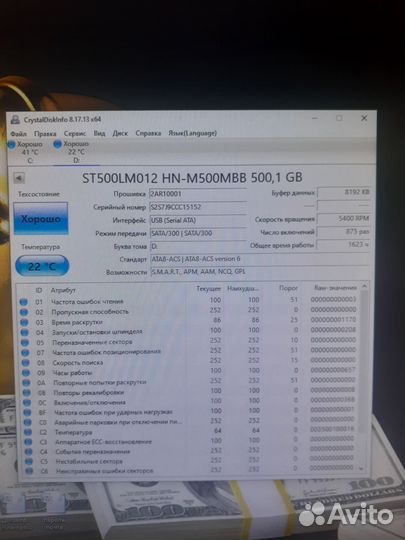Viewport: 405px width, 540px height.
Task: Click the Скорость вращения value 5400 RPM
Action: (x=344, y=219)
